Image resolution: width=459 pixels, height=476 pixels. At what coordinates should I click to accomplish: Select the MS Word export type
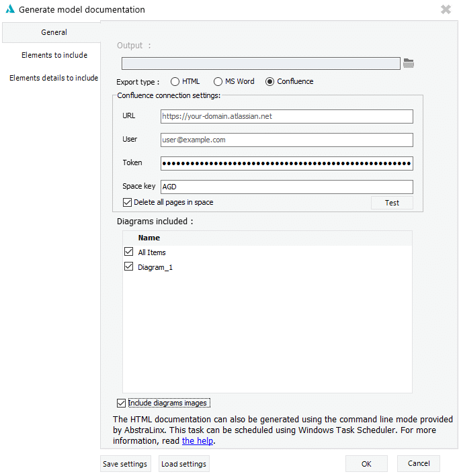218,82
